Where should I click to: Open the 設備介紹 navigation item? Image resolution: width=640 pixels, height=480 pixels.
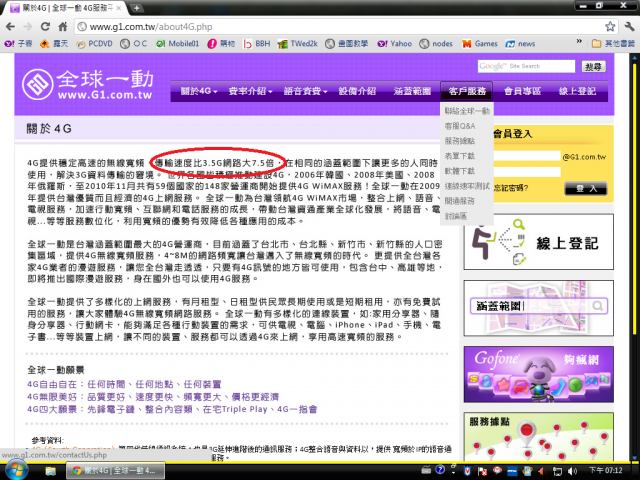pyautogui.click(x=357, y=91)
